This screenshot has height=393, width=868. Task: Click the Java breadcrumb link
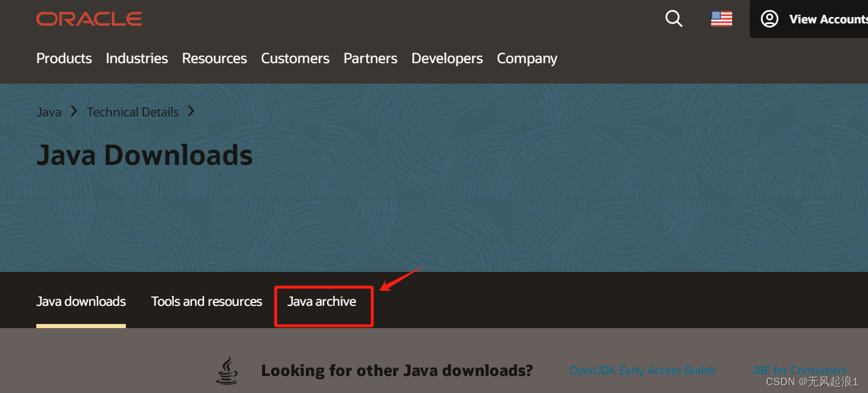[49, 111]
